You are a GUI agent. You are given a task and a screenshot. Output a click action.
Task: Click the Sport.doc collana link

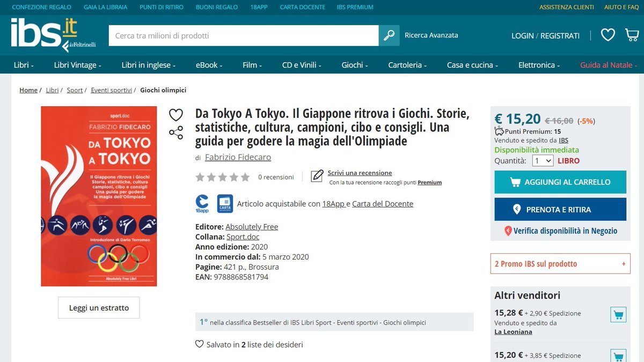243,237
